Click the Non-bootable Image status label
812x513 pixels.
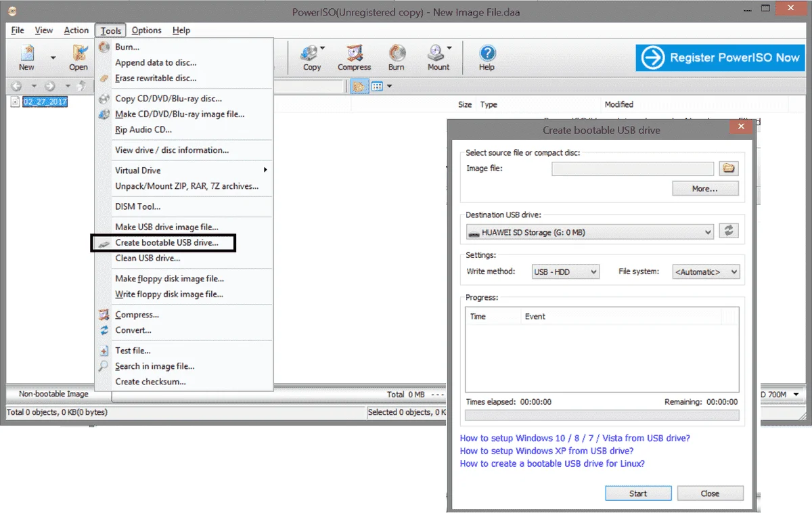coord(53,394)
